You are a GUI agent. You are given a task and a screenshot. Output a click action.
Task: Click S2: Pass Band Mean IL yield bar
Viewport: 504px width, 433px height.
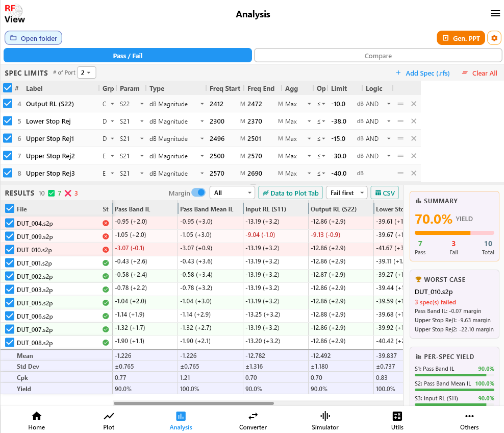pos(454,390)
